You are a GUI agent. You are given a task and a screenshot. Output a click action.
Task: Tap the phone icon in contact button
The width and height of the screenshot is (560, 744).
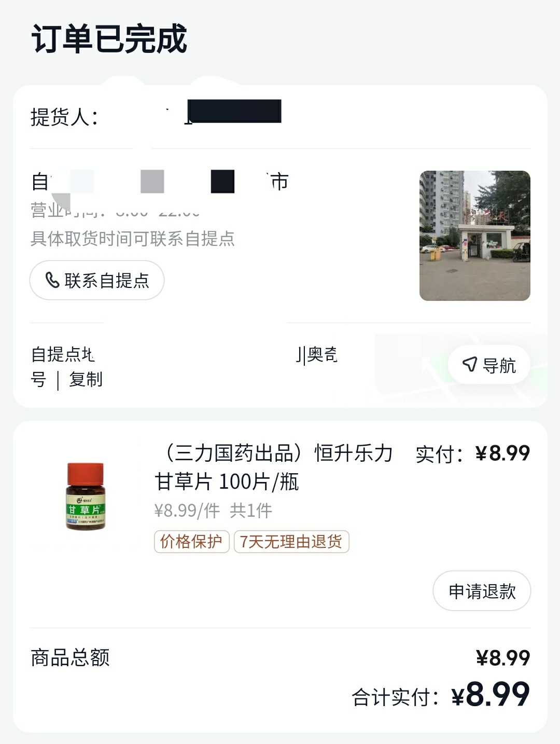(x=52, y=280)
